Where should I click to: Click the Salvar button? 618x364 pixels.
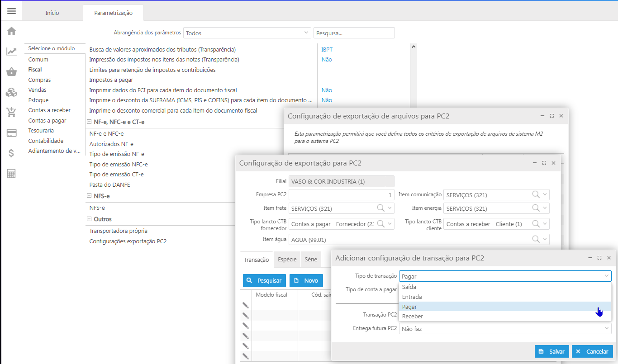tap(552, 351)
